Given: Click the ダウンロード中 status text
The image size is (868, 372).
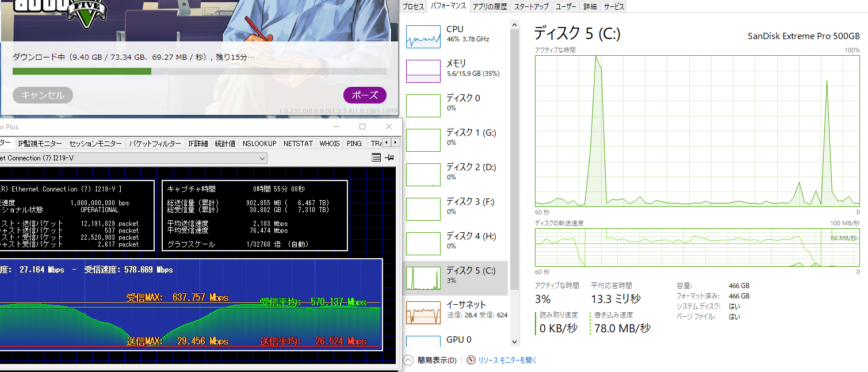Looking at the screenshot, I should coord(133,57).
